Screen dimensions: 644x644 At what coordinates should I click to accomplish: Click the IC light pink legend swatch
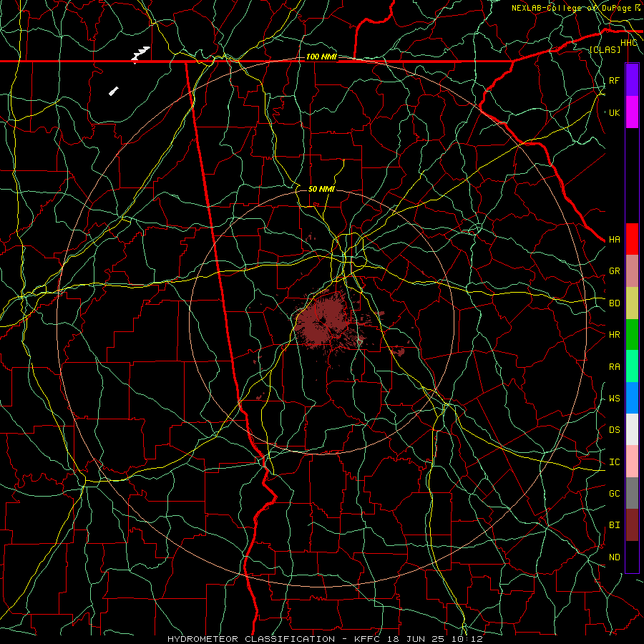pos(632,462)
